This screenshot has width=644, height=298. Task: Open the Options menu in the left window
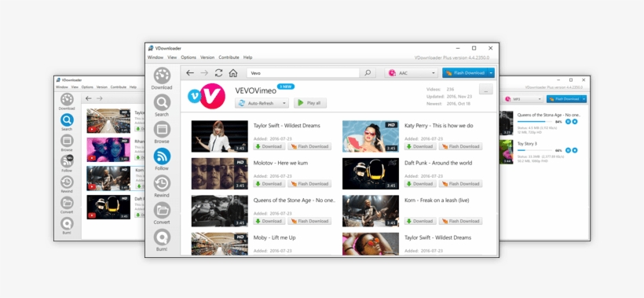(x=87, y=87)
